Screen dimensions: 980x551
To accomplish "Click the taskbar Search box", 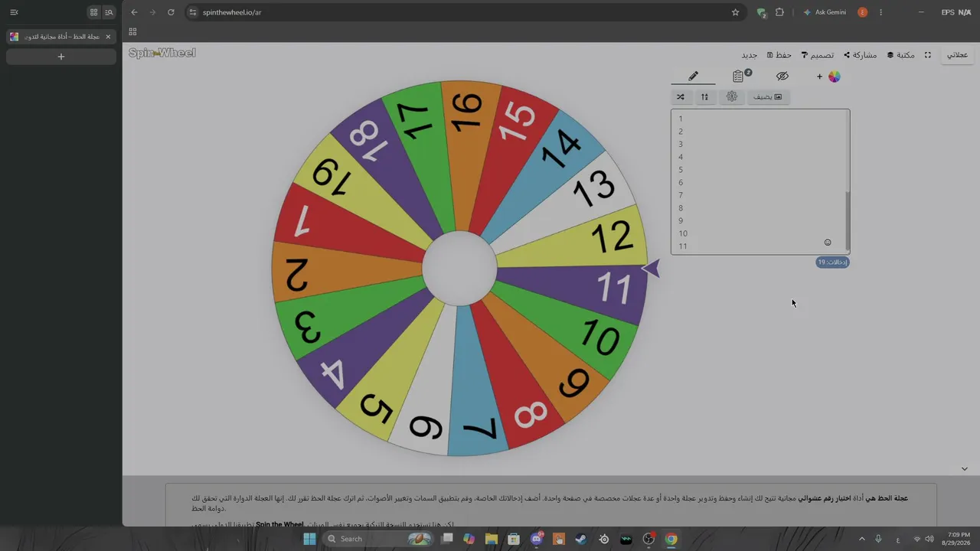I will 378,539.
